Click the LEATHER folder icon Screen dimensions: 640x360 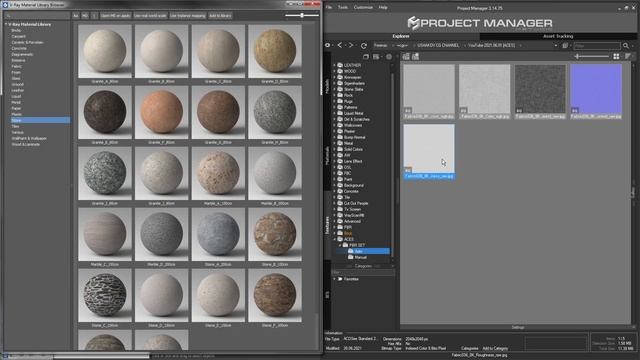pyautogui.click(x=340, y=65)
